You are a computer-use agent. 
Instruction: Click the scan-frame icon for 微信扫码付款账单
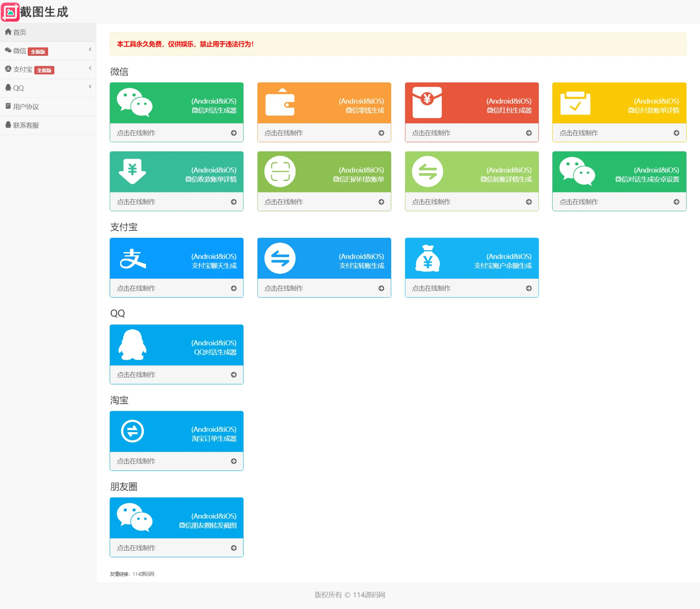pyautogui.click(x=280, y=171)
